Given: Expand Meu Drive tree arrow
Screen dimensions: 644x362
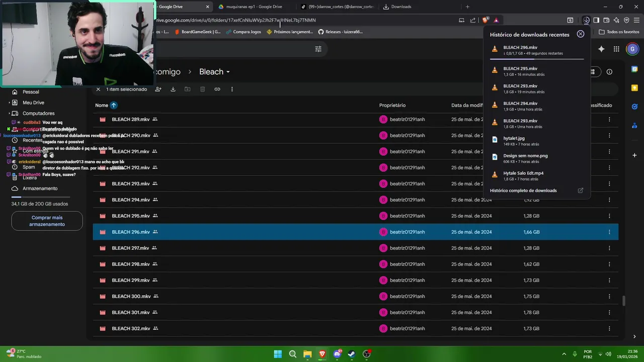Looking at the screenshot, I should pos(9,103).
